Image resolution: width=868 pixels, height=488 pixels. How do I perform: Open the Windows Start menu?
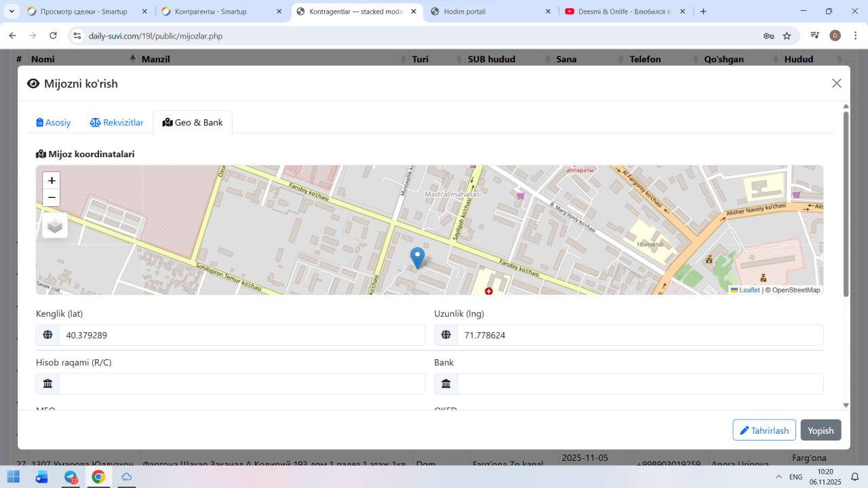coord(14,477)
